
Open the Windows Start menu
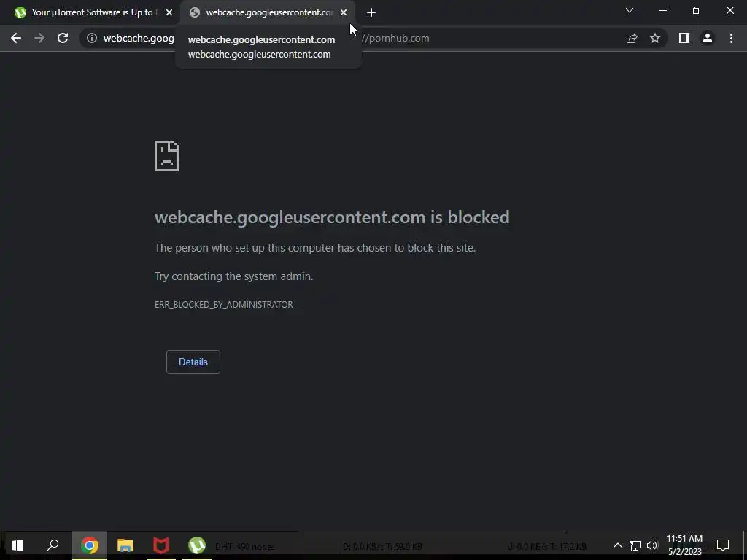point(18,545)
